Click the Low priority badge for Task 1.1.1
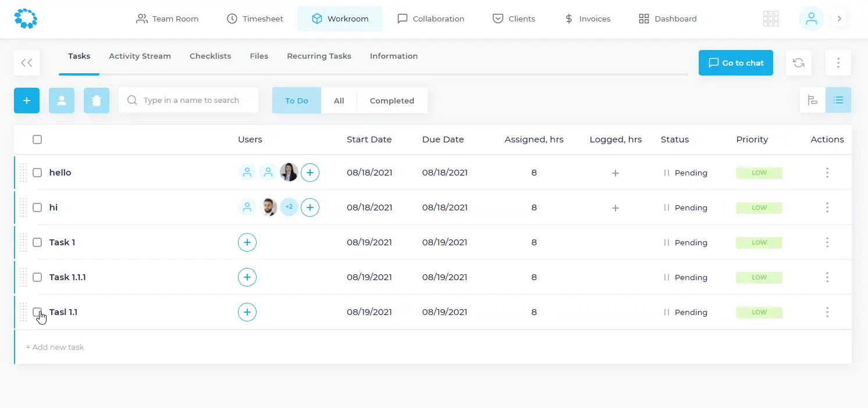This screenshot has width=868, height=408. (x=759, y=277)
